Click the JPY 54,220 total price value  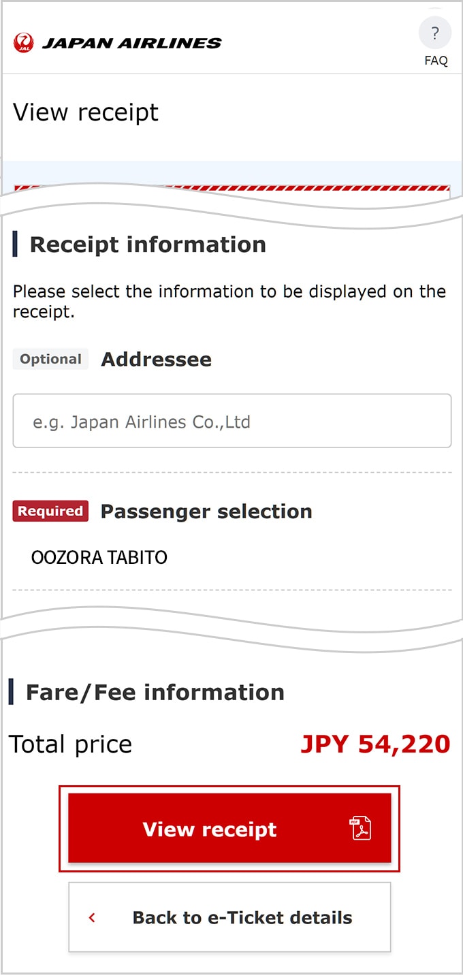point(375,744)
